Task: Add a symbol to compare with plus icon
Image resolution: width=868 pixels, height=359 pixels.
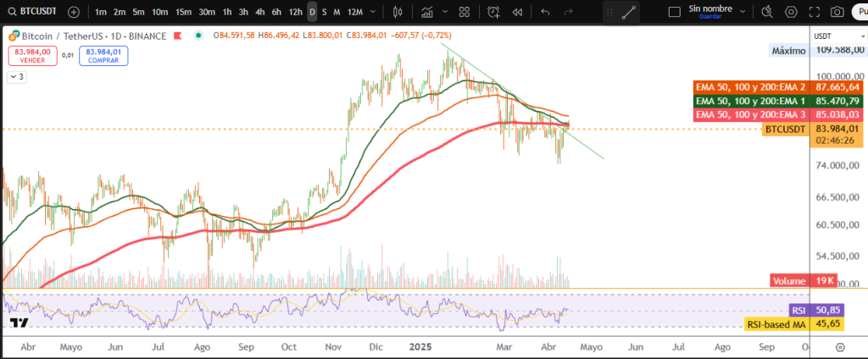Action: [74, 12]
